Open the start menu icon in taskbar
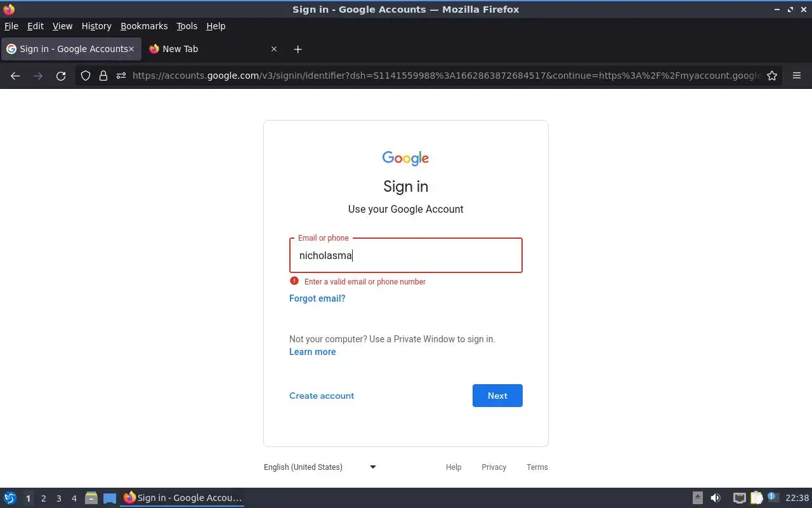Image resolution: width=812 pixels, height=508 pixels. click(x=10, y=498)
